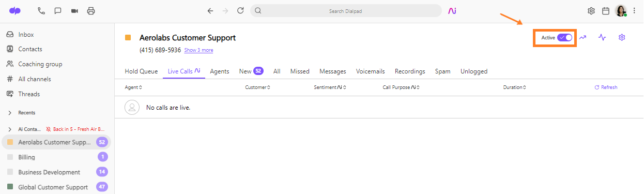This screenshot has height=194, width=644.
Task: Click Refresh live calls button
Action: tap(606, 87)
